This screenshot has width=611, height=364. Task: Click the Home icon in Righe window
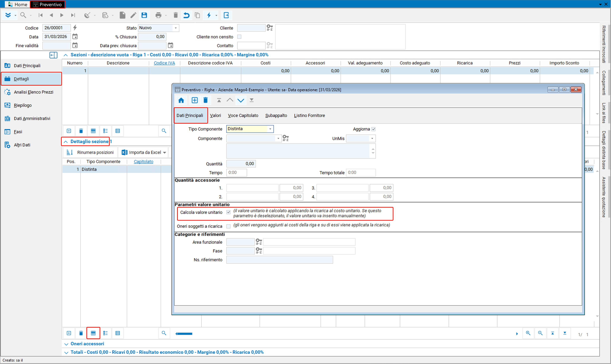181,100
